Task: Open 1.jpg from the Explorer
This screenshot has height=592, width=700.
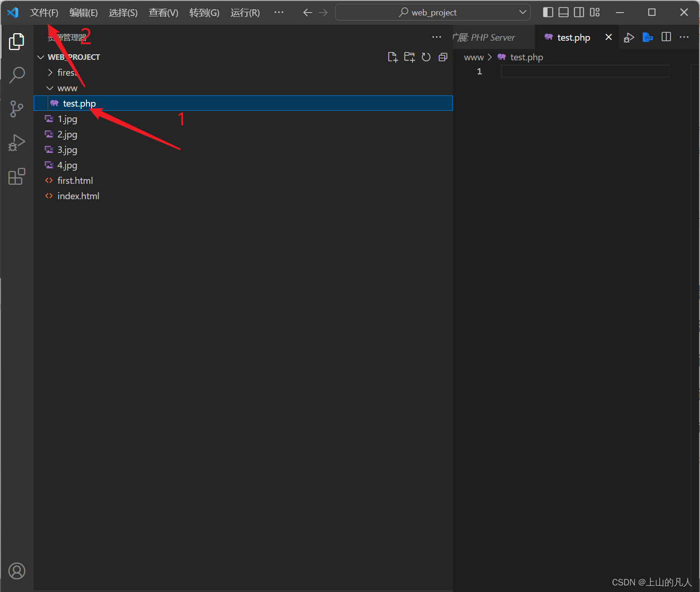Action: [x=243, y=119]
